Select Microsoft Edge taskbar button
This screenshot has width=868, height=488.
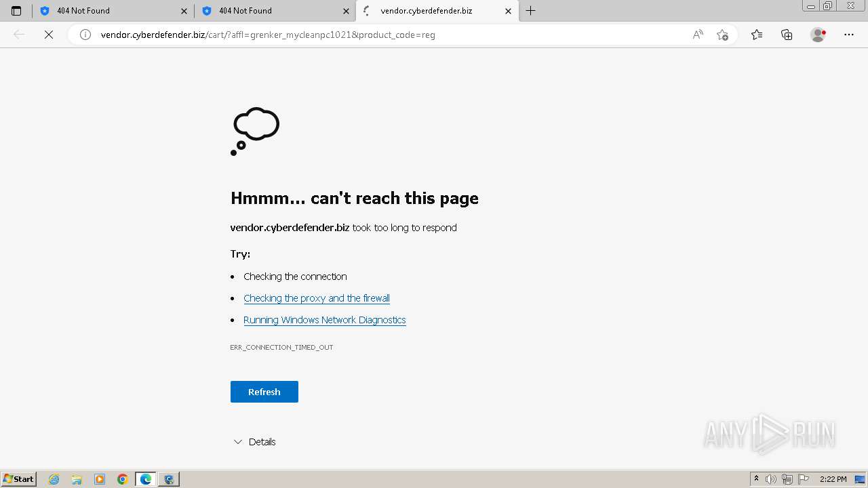point(146,479)
